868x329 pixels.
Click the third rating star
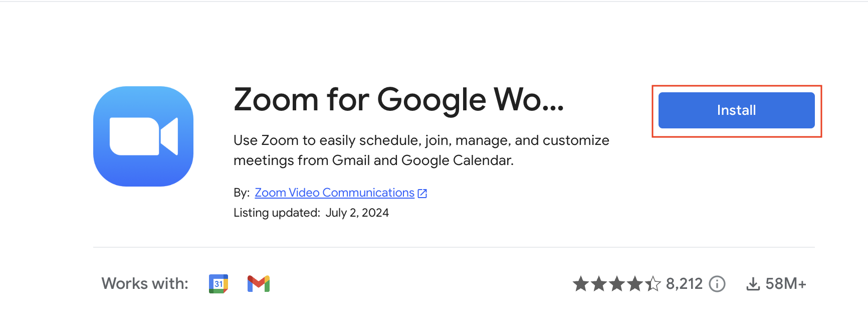pyautogui.click(x=618, y=283)
